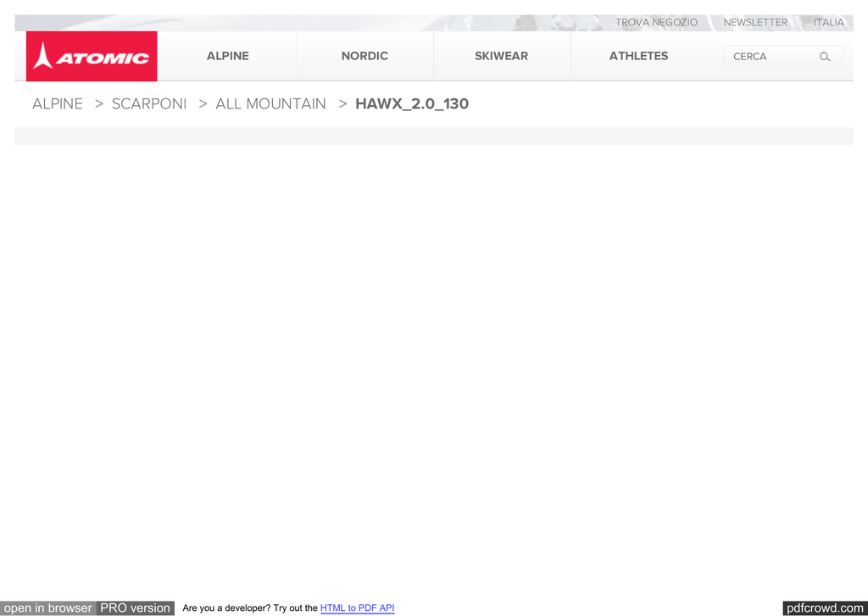This screenshot has height=616, width=868.
Task: Focus the CERCA search field
Action: coord(767,57)
